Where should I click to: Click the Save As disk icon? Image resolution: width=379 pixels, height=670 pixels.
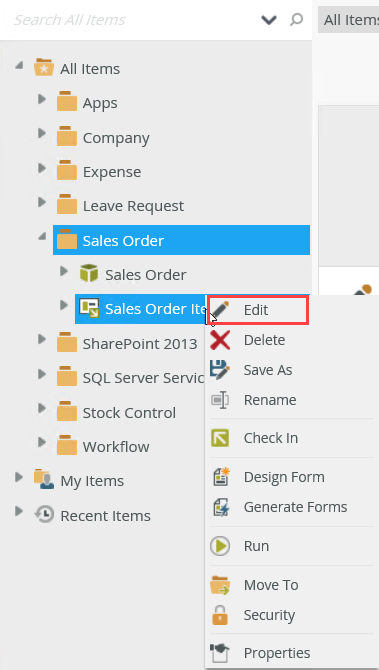pos(220,370)
